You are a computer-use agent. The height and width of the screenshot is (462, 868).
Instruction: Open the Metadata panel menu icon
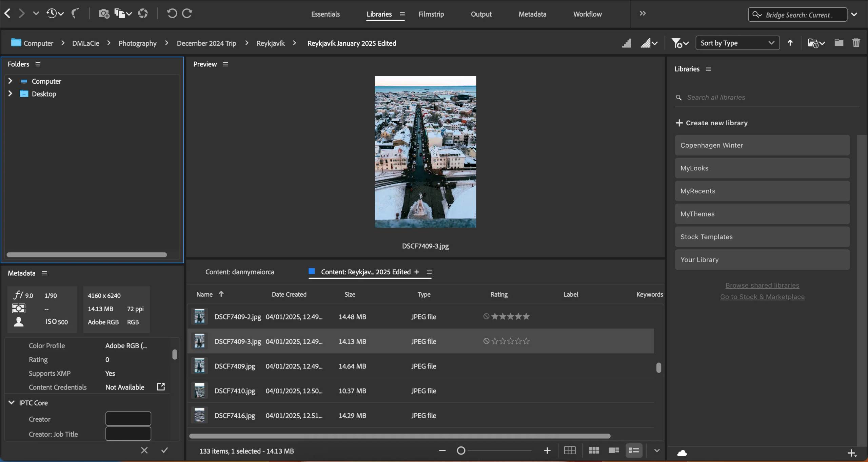click(45, 273)
